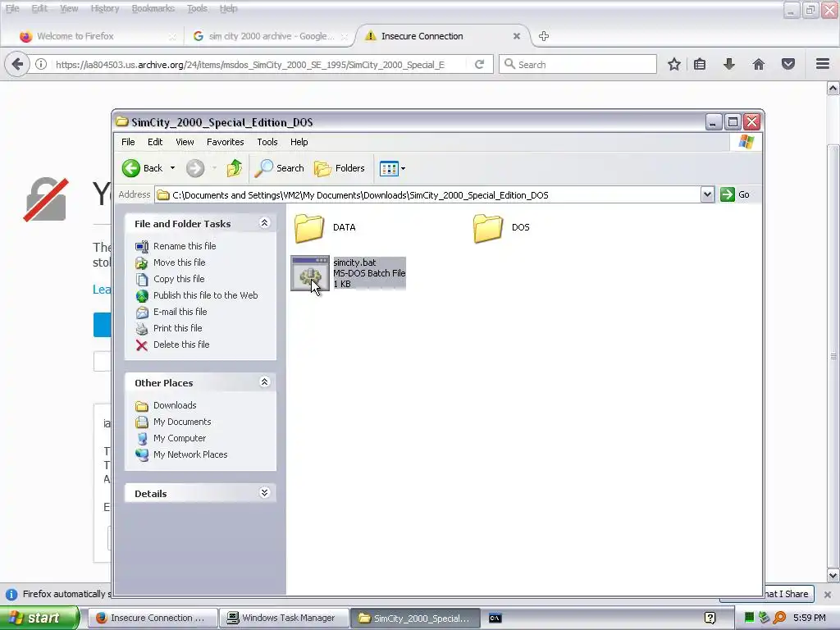840x630 pixels.
Task: Click the green Go arrow button
Action: [727, 194]
